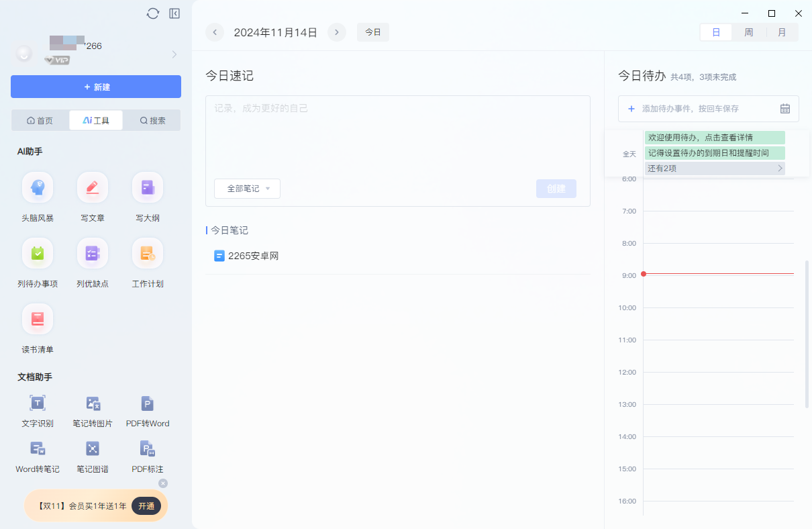Viewport: 812px width, 529px height.
Task: Launch the 笔记图谱 tool
Action: point(92,456)
